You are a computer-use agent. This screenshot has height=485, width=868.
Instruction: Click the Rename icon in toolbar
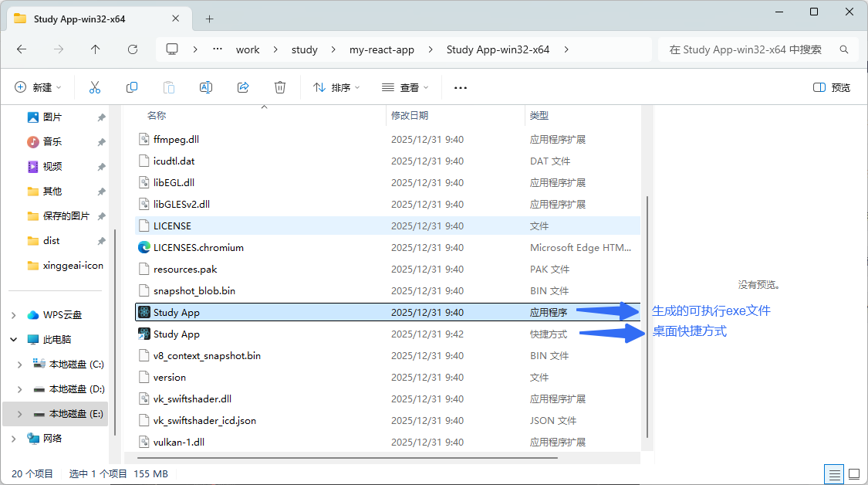click(206, 87)
